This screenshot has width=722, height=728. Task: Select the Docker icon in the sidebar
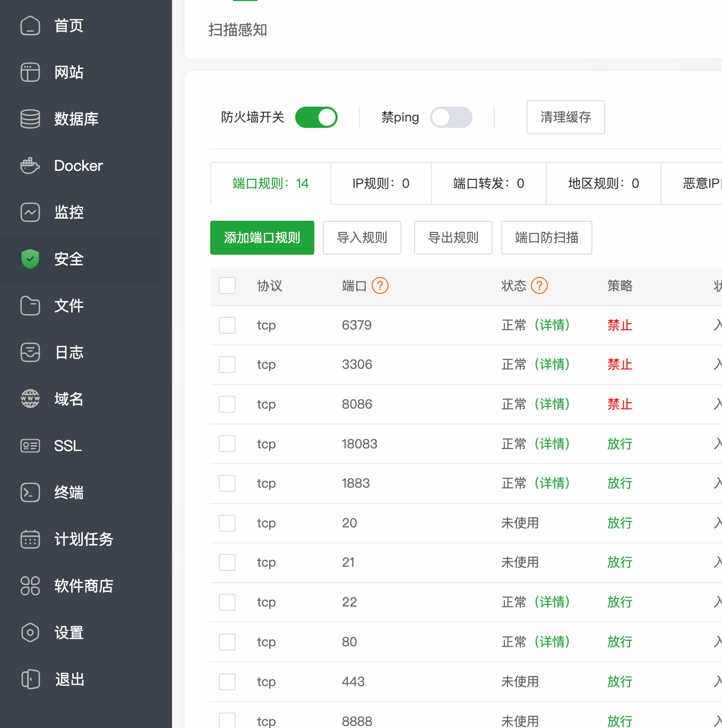point(30,166)
